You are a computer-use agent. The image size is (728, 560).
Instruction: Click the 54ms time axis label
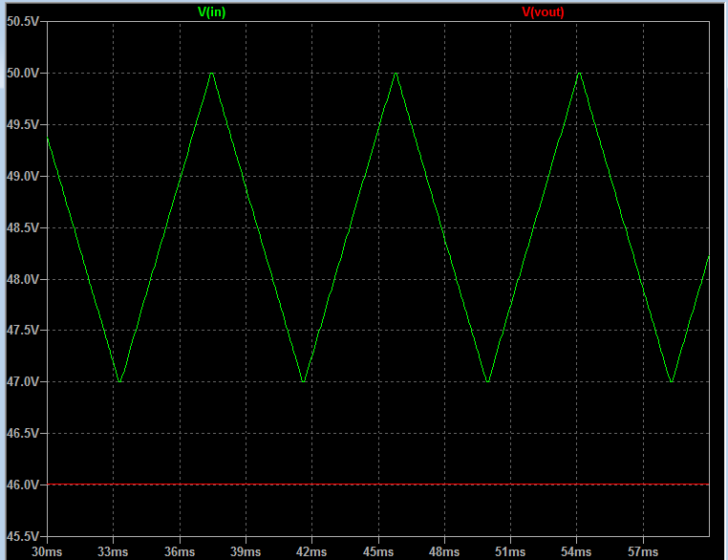coord(576,551)
